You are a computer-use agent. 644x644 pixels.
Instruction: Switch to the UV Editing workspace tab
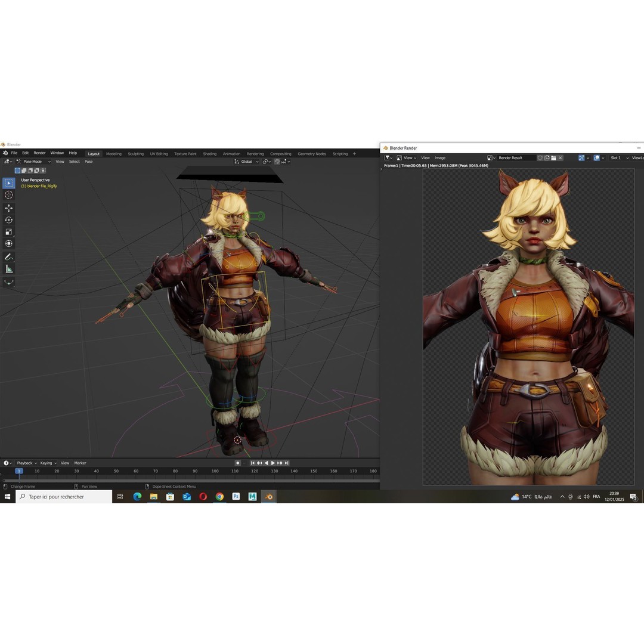(x=159, y=154)
